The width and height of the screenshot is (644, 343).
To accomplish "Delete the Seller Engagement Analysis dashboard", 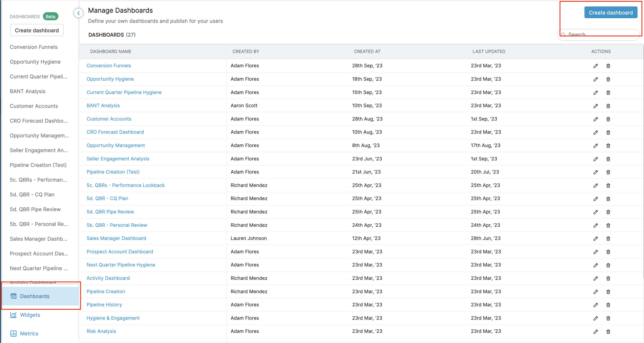I will coord(608,159).
